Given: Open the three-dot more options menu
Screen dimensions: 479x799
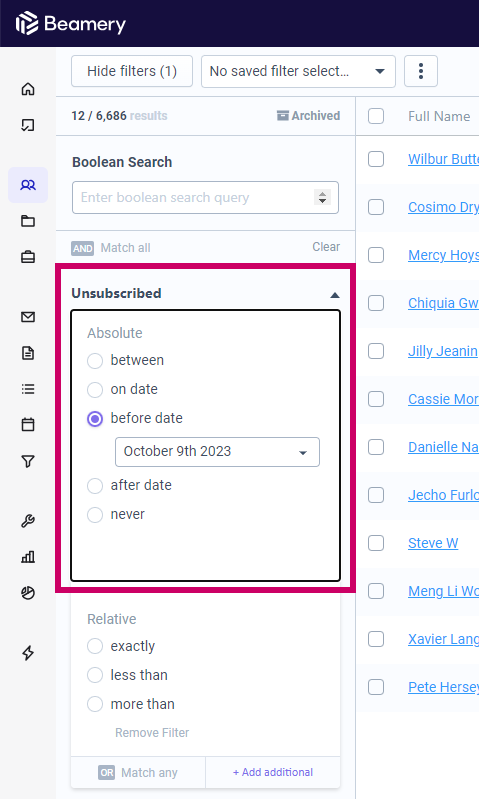Looking at the screenshot, I should [421, 71].
